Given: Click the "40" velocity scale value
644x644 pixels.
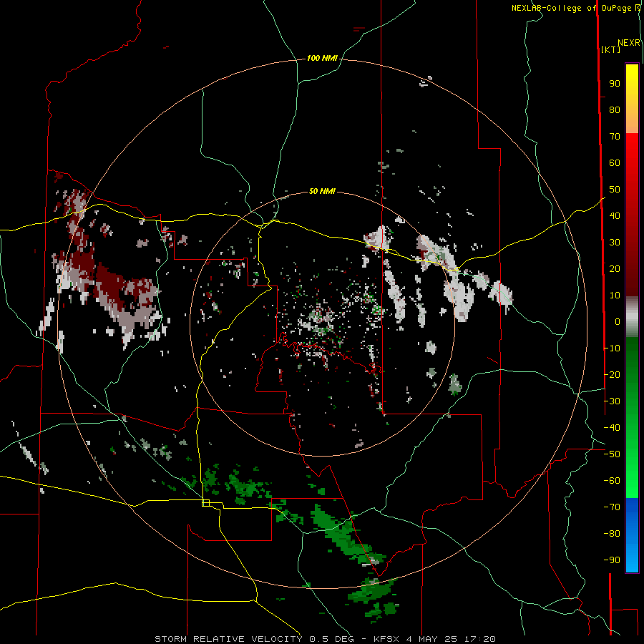Looking at the screenshot, I should coord(615,215).
